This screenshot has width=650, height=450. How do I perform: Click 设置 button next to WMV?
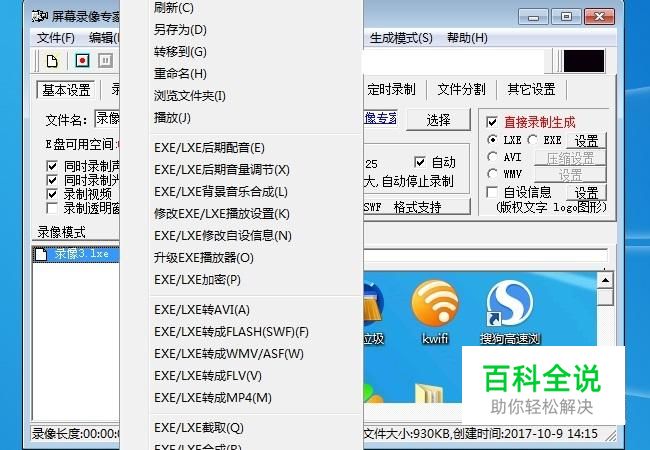tap(570, 175)
